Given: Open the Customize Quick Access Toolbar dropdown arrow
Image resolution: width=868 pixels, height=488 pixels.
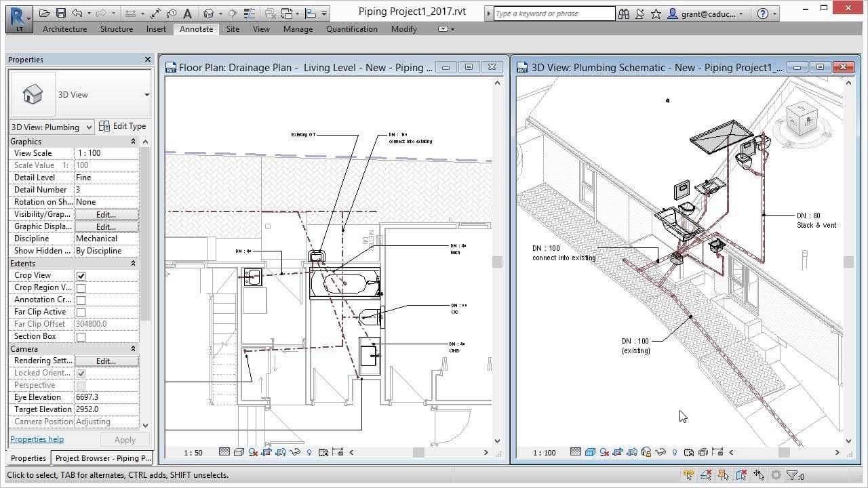Looking at the screenshot, I should tap(324, 14).
